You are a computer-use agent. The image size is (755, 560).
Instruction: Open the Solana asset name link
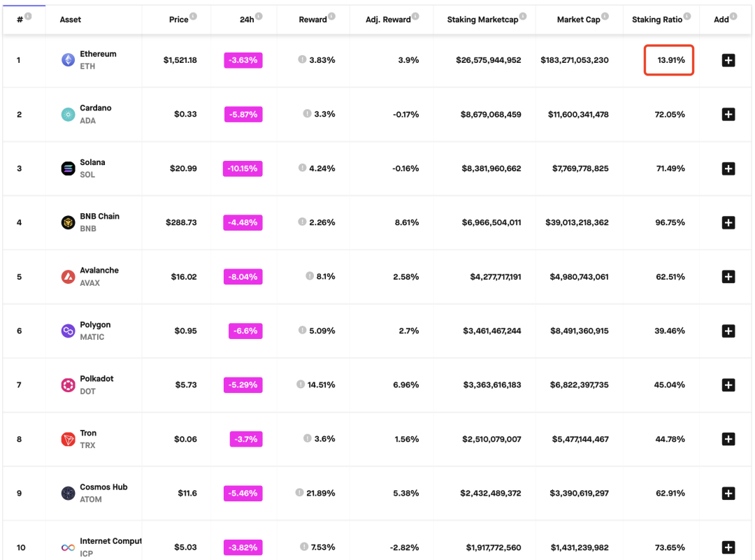(92, 162)
